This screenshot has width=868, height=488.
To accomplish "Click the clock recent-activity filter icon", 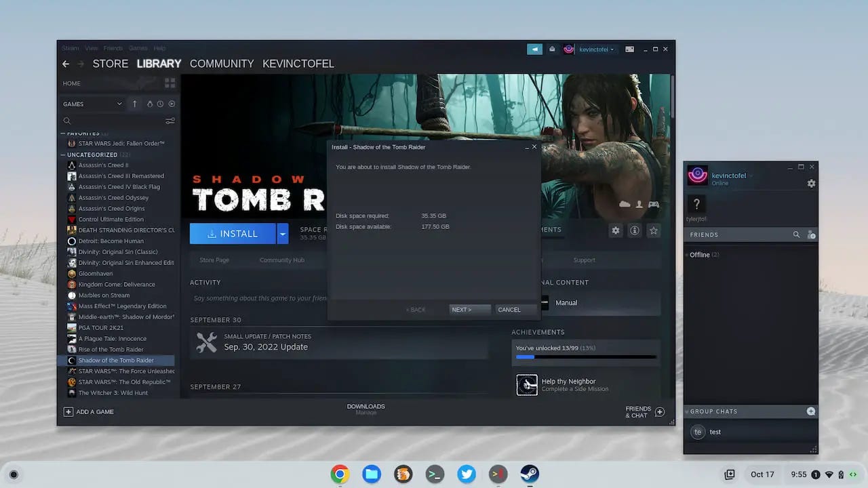I will tap(160, 104).
